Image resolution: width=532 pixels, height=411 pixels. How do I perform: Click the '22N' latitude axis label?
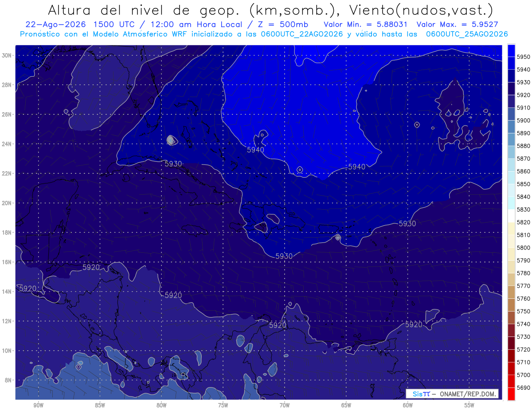click(6, 173)
